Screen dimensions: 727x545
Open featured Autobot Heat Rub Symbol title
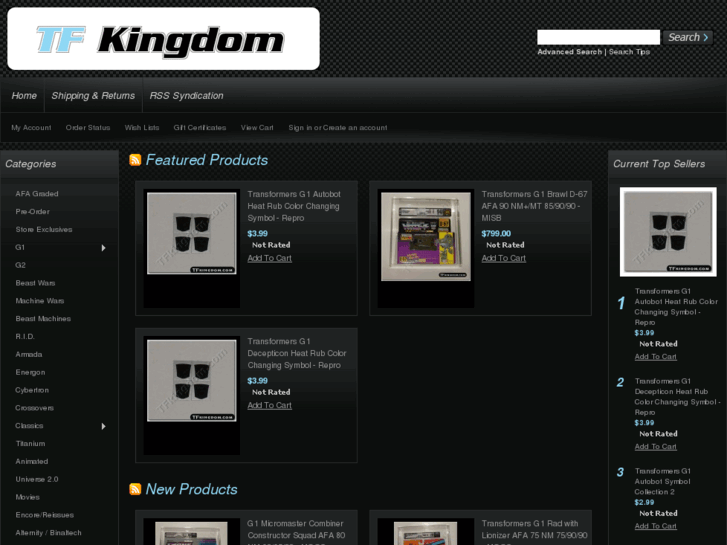pyautogui.click(x=294, y=206)
